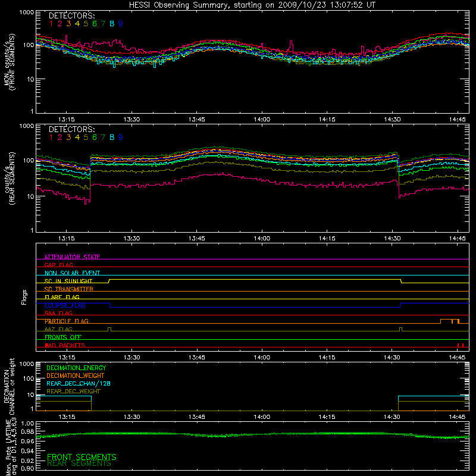Click the 'counts/s (REAR SEGMENTS)' axis title

point(10,178)
